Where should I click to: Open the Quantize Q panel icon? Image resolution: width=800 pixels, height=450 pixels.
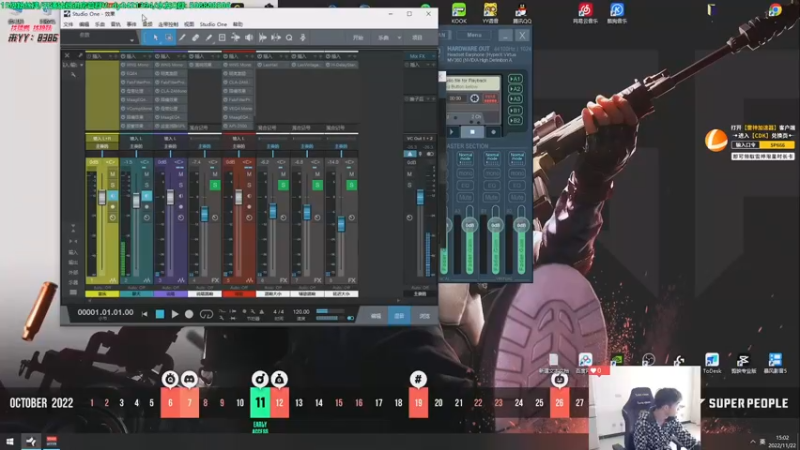tap(289, 37)
